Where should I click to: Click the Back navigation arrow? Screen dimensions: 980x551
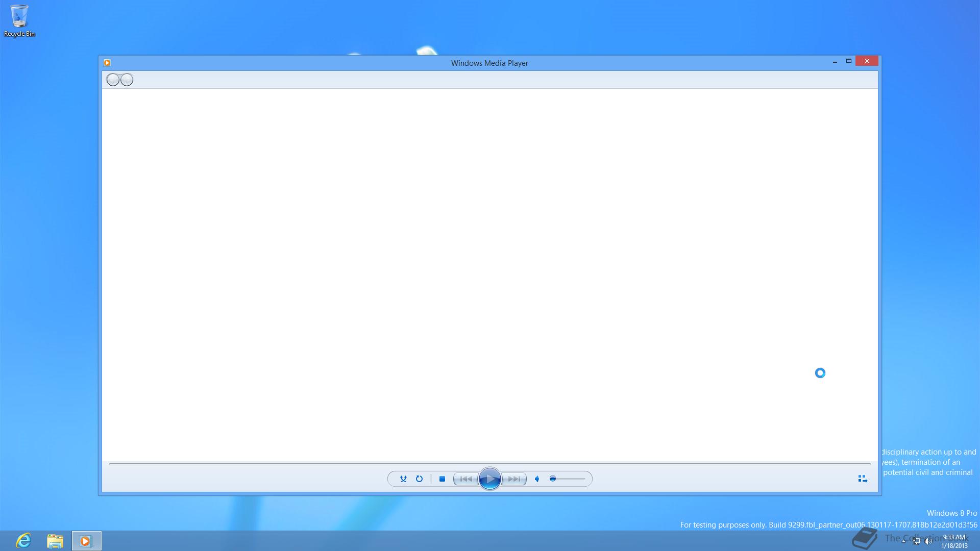point(113,80)
